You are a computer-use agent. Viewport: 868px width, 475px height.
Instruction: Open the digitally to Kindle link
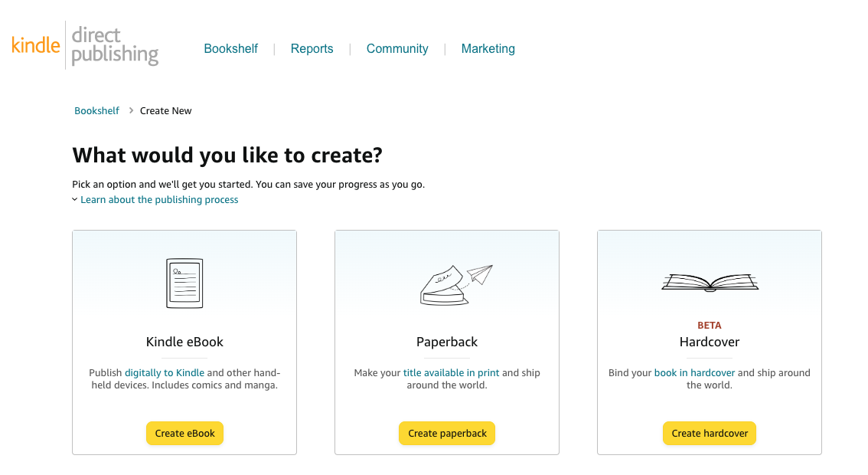click(x=165, y=373)
